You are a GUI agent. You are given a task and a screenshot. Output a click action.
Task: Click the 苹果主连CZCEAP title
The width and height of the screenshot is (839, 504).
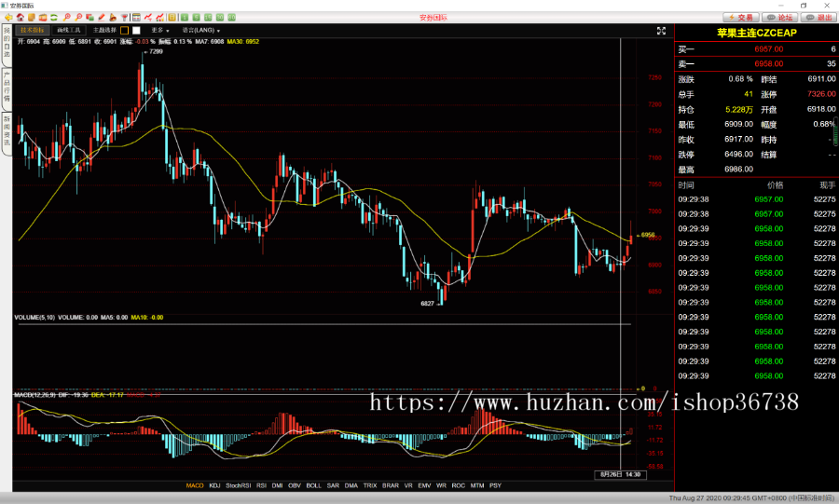point(757,33)
